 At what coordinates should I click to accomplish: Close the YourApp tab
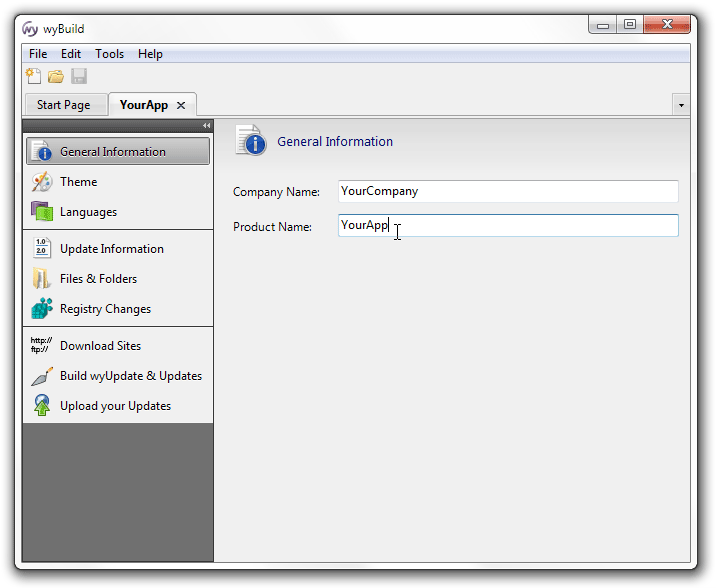pos(181,105)
